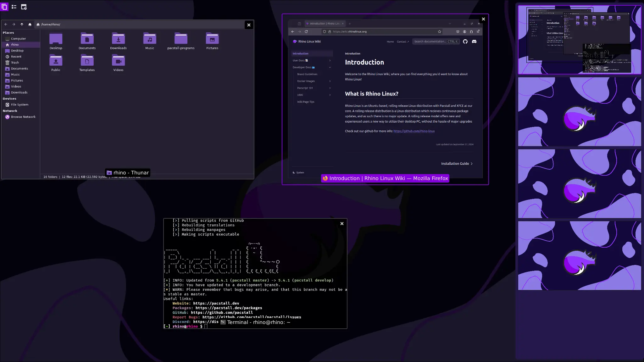This screenshot has width=644, height=362.
Task: Expand the User Docs section
Action: tap(312, 60)
